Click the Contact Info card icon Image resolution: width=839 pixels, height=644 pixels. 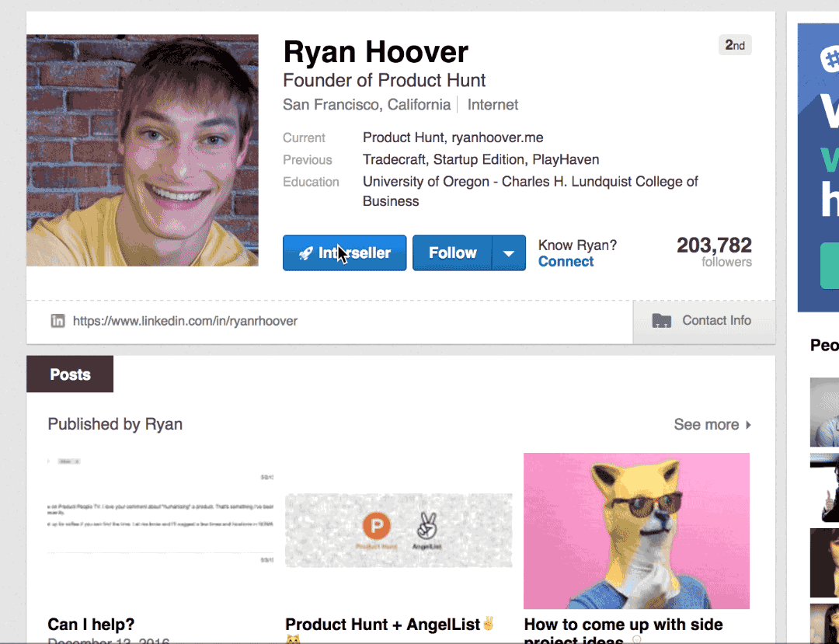coord(661,320)
